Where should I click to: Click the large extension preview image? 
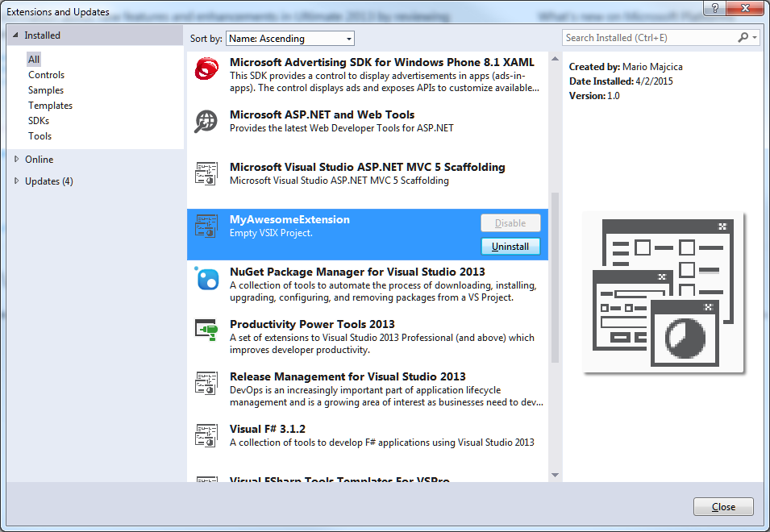[663, 293]
